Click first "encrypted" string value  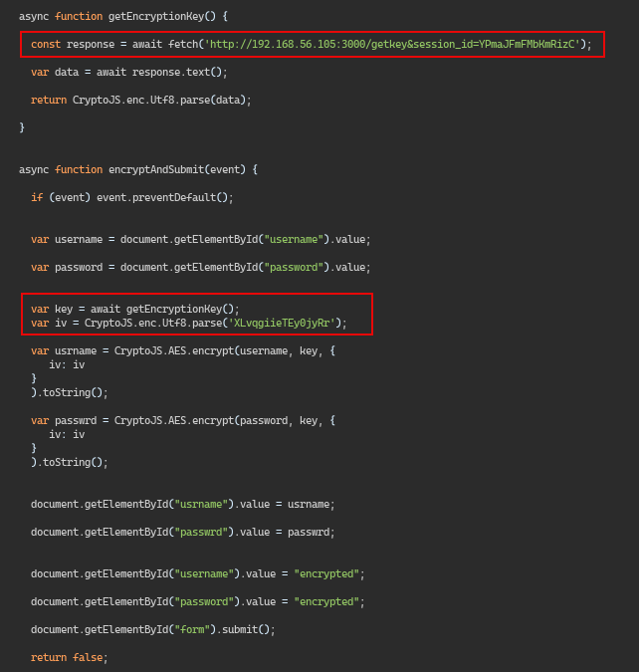[x=326, y=573]
